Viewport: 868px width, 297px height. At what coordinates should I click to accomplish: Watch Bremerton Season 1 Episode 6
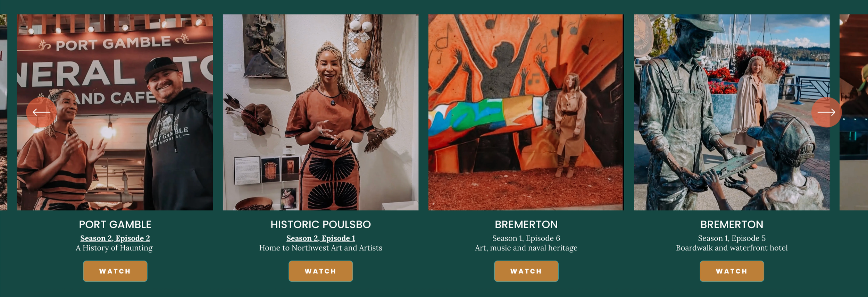(526, 271)
